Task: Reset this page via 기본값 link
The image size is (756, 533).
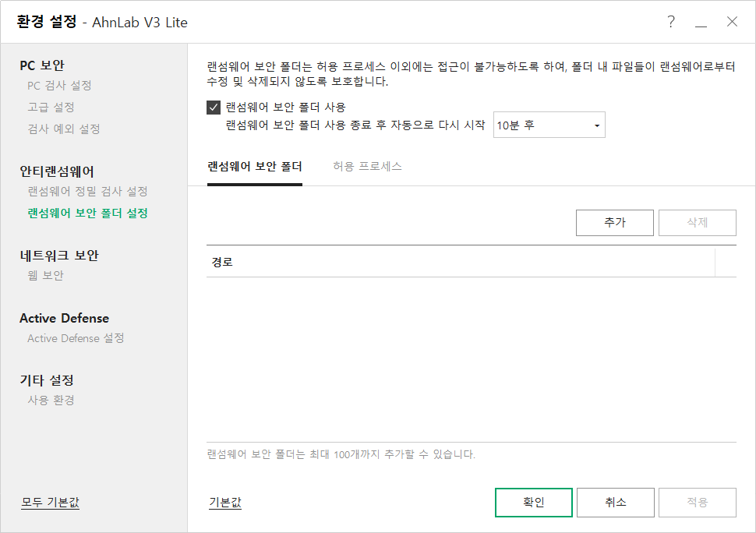Action: pos(225,502)
